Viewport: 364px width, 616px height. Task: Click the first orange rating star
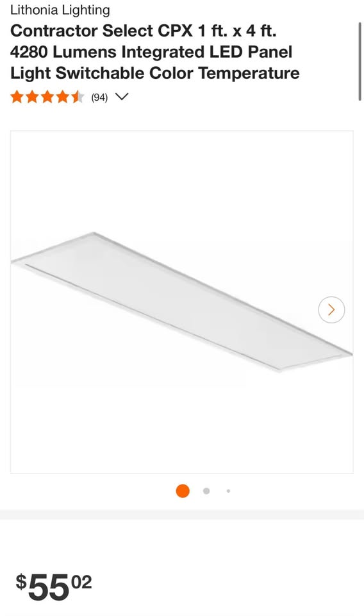click(17, 97)
